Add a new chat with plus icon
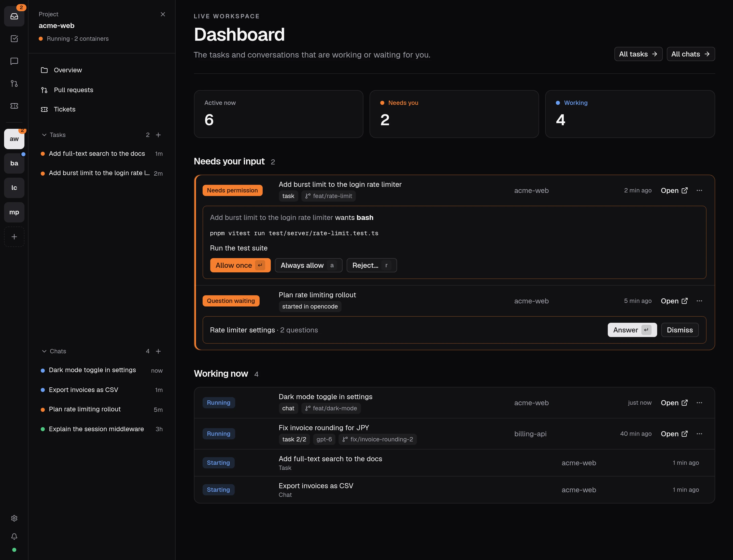The width and height of the screenshot is (733, 560). coord(158,351)
